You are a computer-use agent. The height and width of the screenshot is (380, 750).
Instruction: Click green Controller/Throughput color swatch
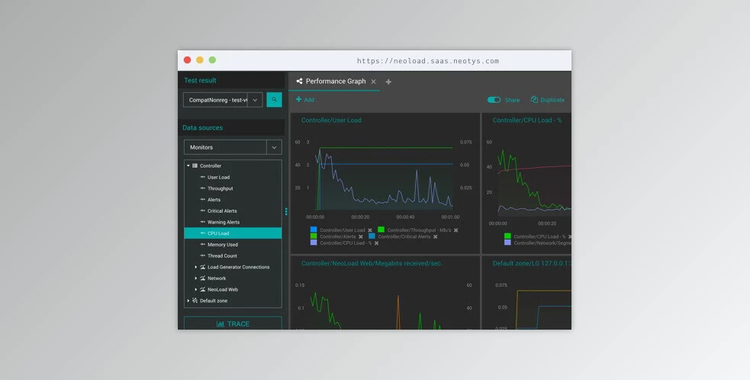pyautogui.click(x=381, y=230)
